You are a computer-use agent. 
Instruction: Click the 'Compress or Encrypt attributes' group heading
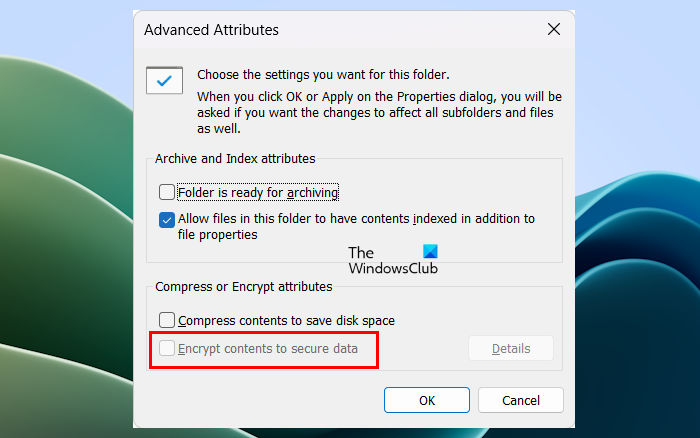click(x=244, y=287)
